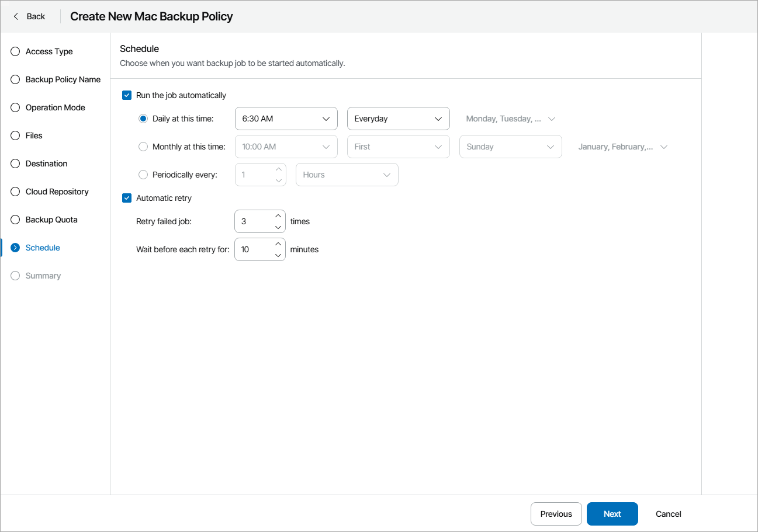Click the Next button
The width and height of the screenshot is (758, 532).
(612, 514)
